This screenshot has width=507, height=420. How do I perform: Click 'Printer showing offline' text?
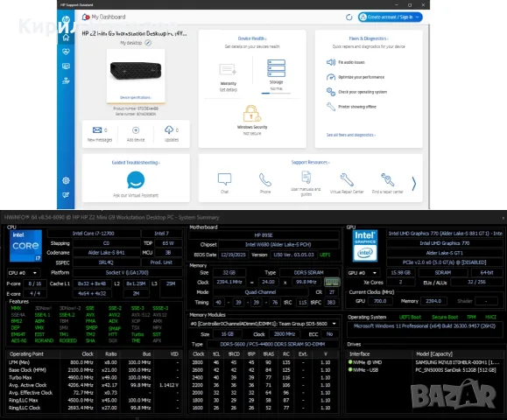pos(357,107)
